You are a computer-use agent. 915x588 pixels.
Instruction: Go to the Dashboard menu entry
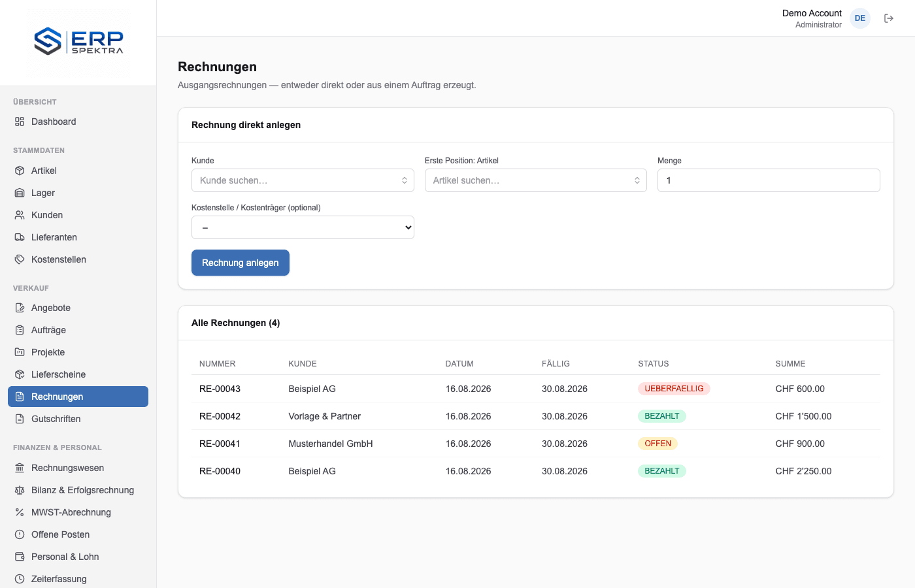pyautogui.click(x=78, y=122)
